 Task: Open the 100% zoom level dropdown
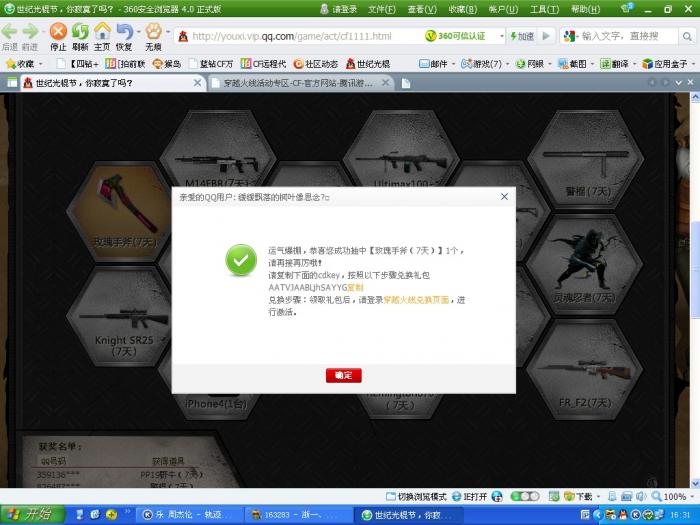click(674, 496)
